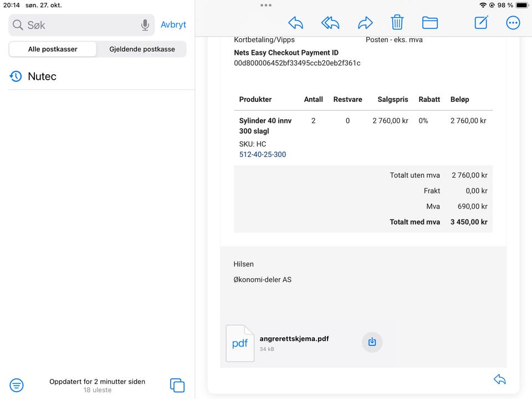Viewport: 532px width, 399px height.
Task: Tap the multiple-windows icon in the sidebar
Action: pos(177,385)
